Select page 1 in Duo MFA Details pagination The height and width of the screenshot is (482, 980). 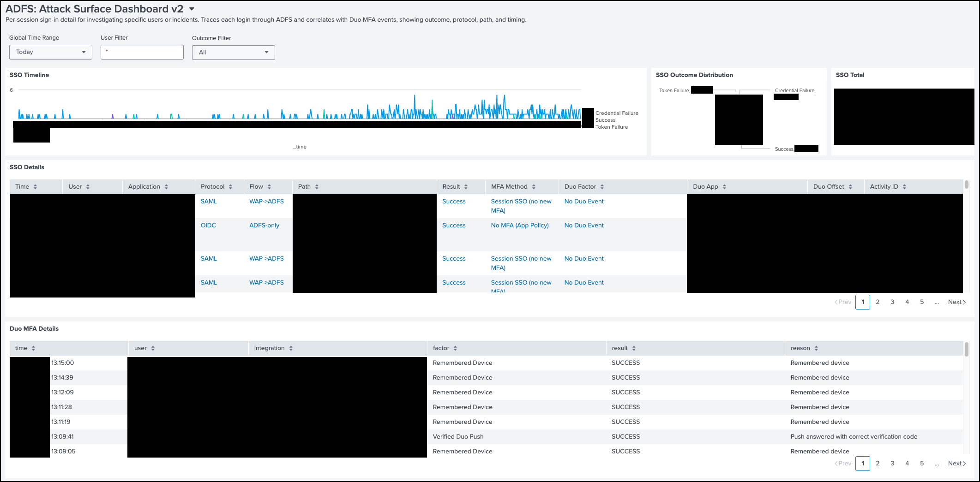pos(863,464)
